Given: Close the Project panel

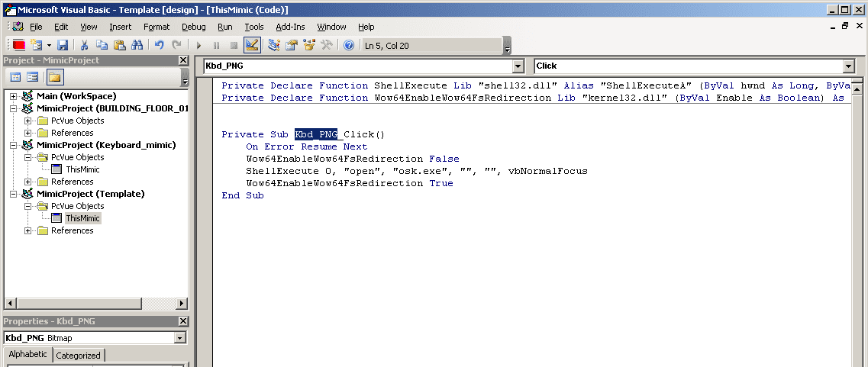Looking at the screenshot, I should coord(182,60).
